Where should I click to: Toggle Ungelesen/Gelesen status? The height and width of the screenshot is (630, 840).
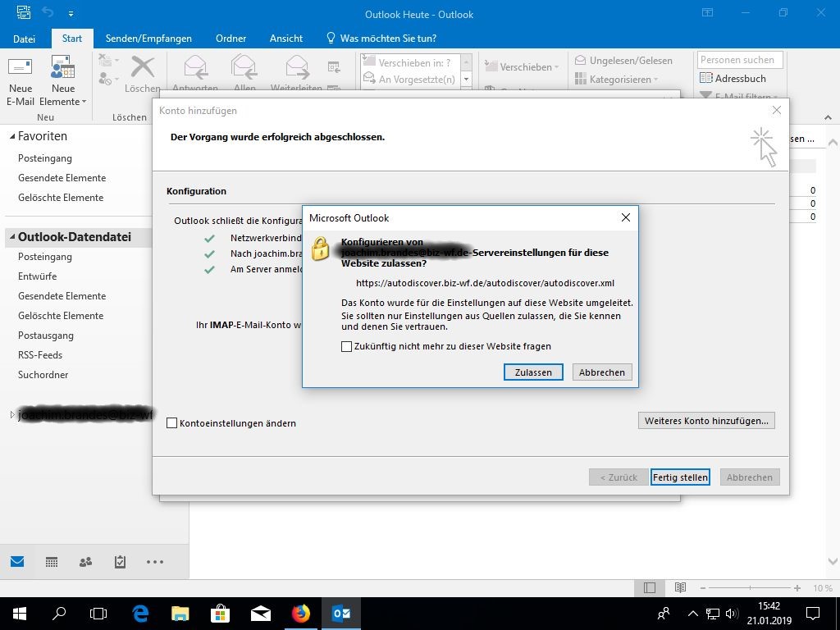623,61
